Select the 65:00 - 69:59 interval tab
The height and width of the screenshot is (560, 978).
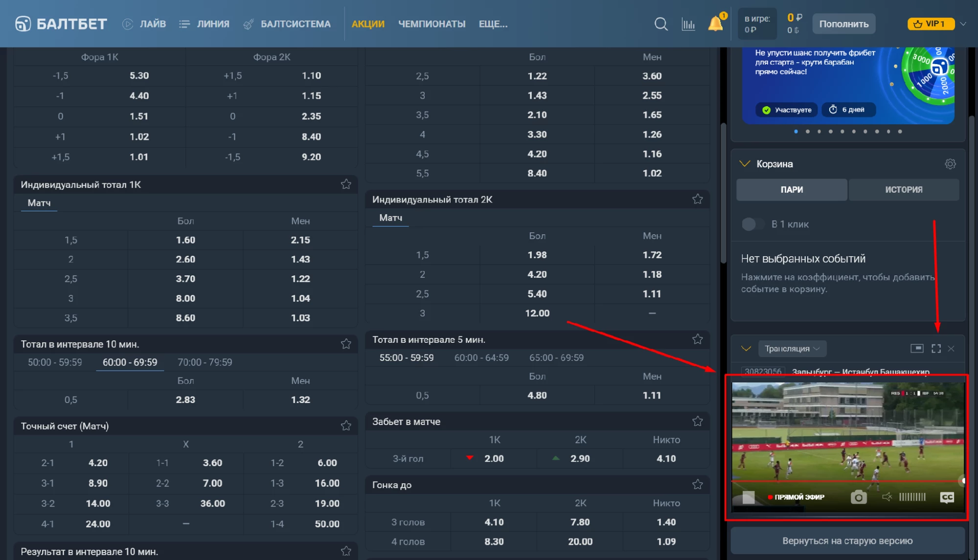[556, 358]
